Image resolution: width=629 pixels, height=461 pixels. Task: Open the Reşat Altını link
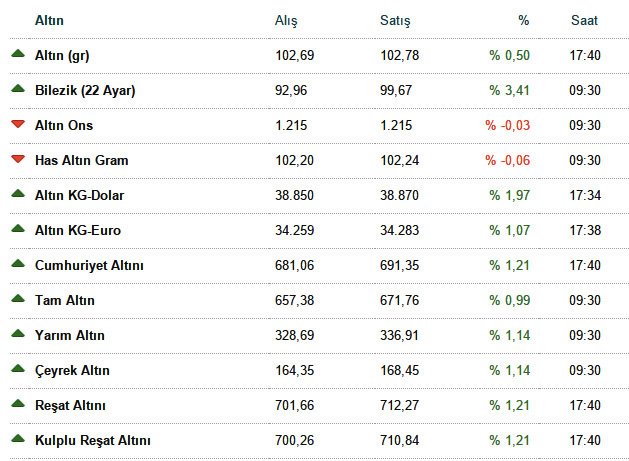point(70,405)
